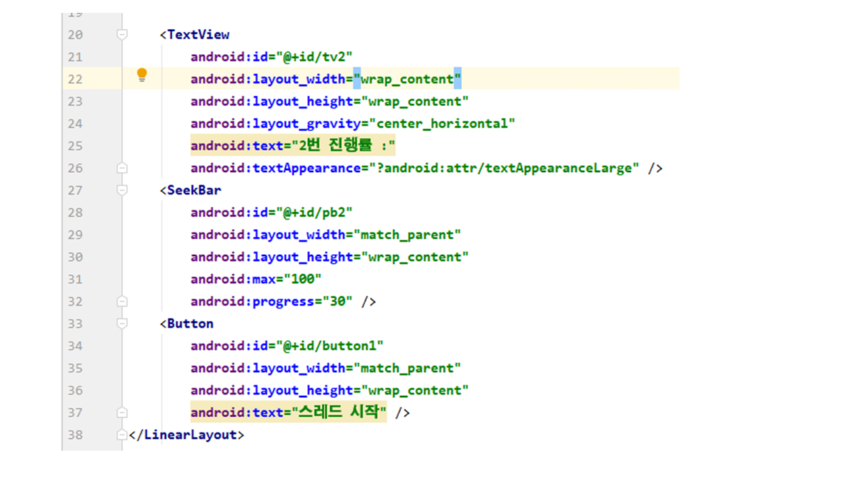Screen dimensions: 868x488
Task: Click the fold marker beside closing LinearLayout
Action: click(x=122, y=434)
